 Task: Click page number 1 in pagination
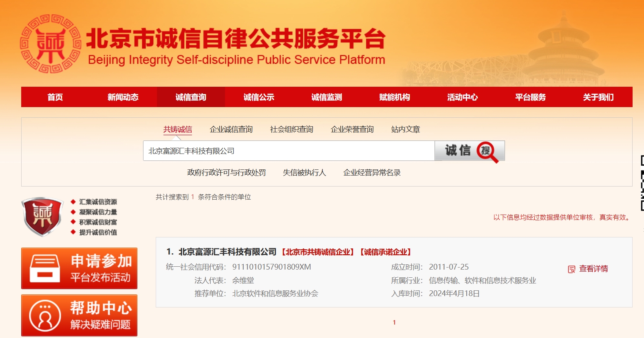394,323
